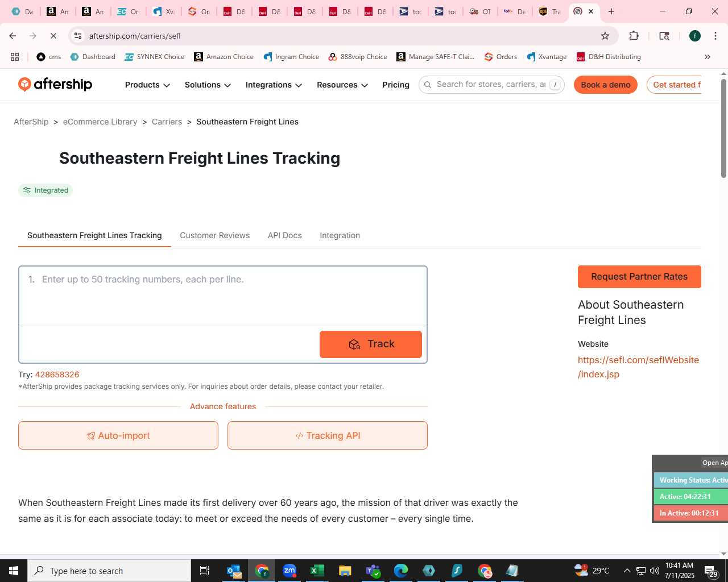Open Zoom from the taskbar
Viewport: 728px width, 582px height.
pos(289,571)
